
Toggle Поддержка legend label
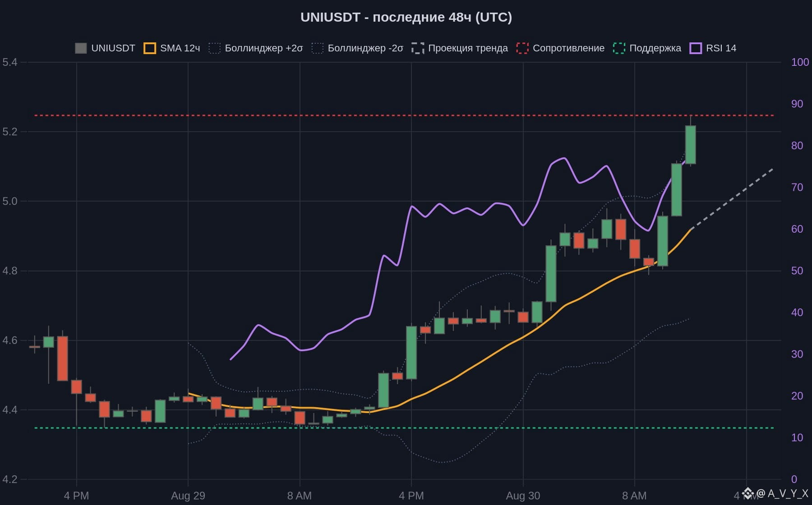click(655, 48)
